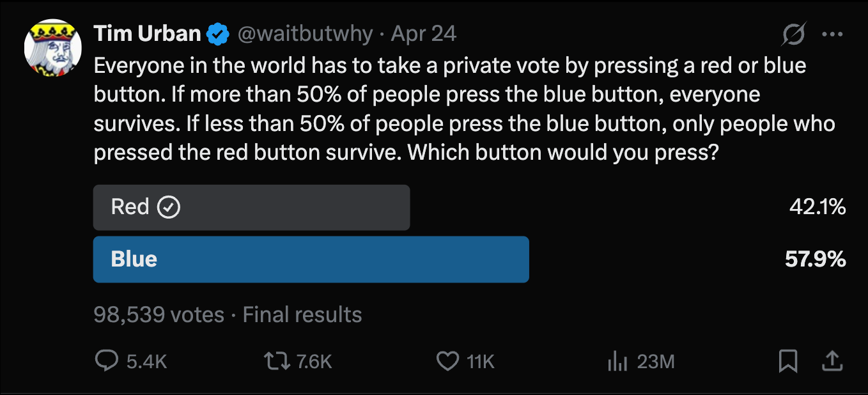The image size is (868, 395).
Task: Click the 57.9% Blue result
Action: point(815,259)
